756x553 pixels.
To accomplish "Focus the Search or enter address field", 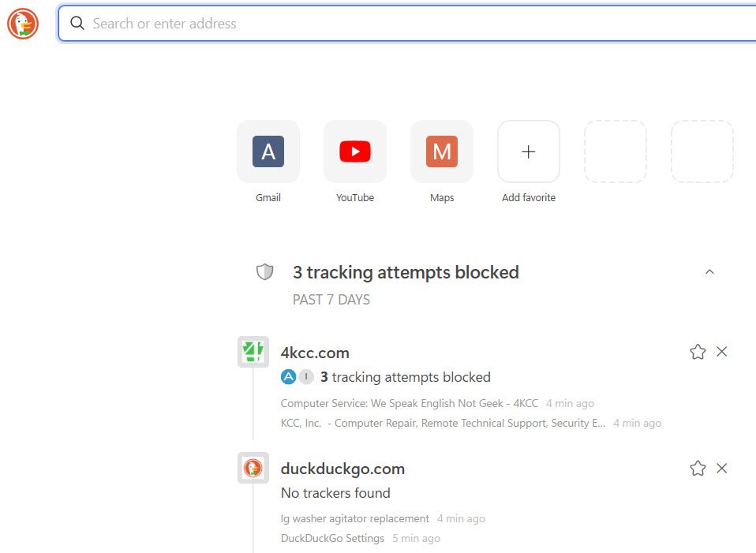I will tap(406, 23).
